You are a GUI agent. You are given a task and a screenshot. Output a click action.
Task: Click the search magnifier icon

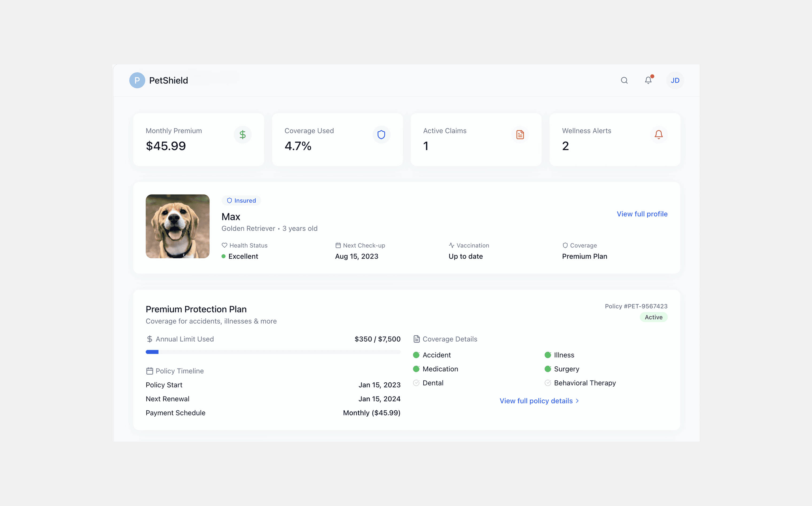point(624,80)
